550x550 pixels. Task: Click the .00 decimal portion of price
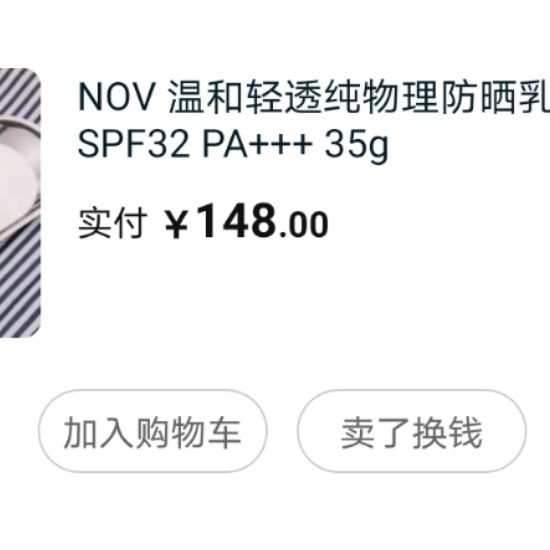[304, 225]
